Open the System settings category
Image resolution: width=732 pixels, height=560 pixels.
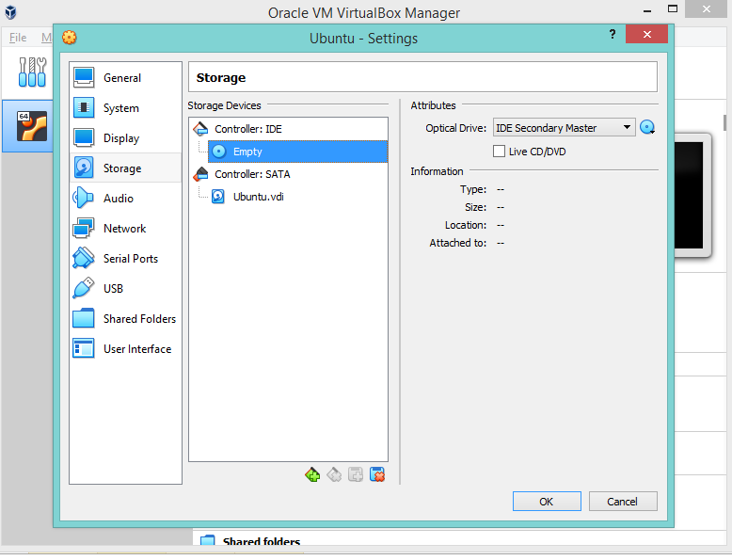point(125,108)
